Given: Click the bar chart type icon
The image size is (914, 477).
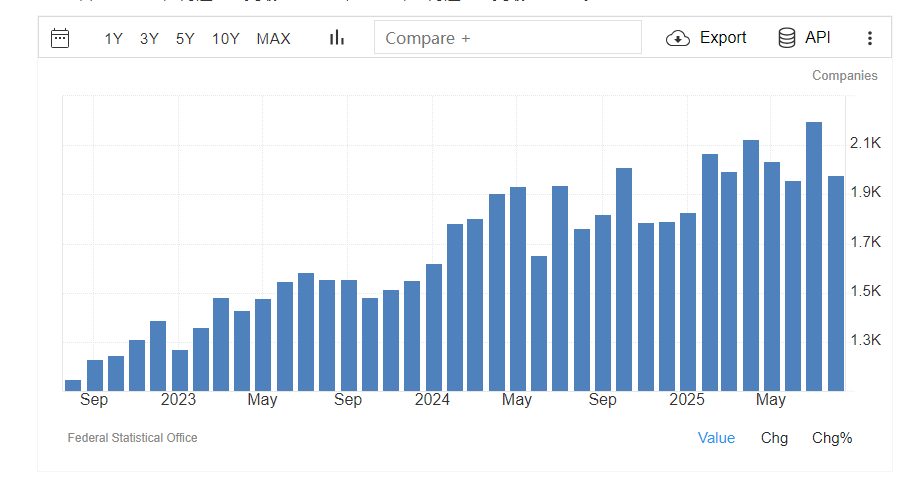Looking at the screenshot, I should tap(337, 38).
